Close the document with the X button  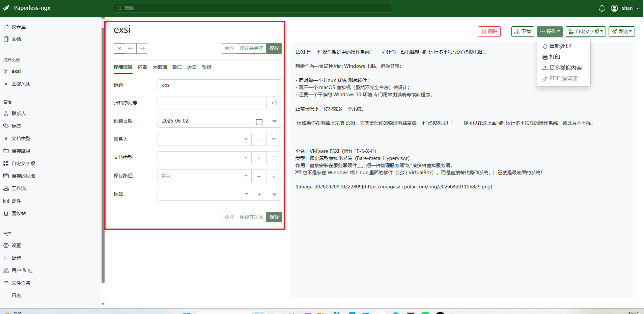(119, 48)
